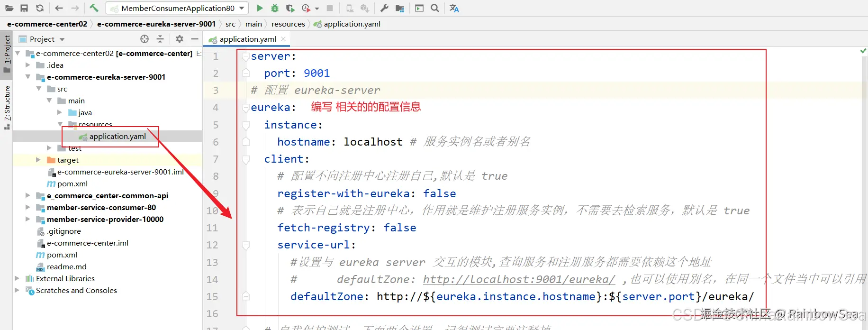Viewport: 868px width, 330px height.
Task: Build project with the hammer icon
Action: [94, 8]
